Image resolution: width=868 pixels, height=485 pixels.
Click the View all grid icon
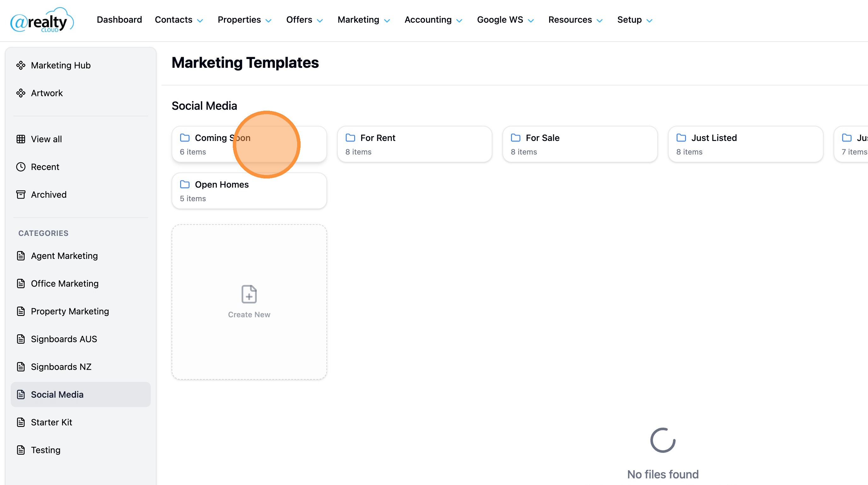(21, 139)
